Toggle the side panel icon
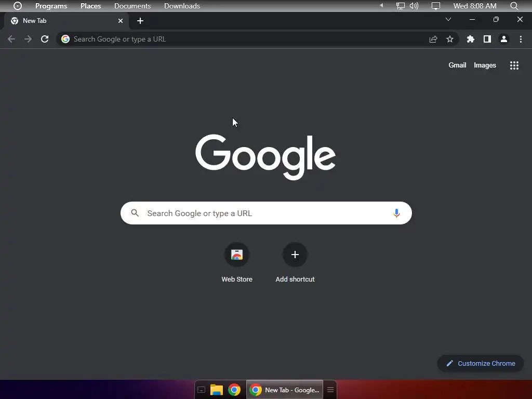Image resolution: width=532 pixels, height=399 pixels. point(487,39)
